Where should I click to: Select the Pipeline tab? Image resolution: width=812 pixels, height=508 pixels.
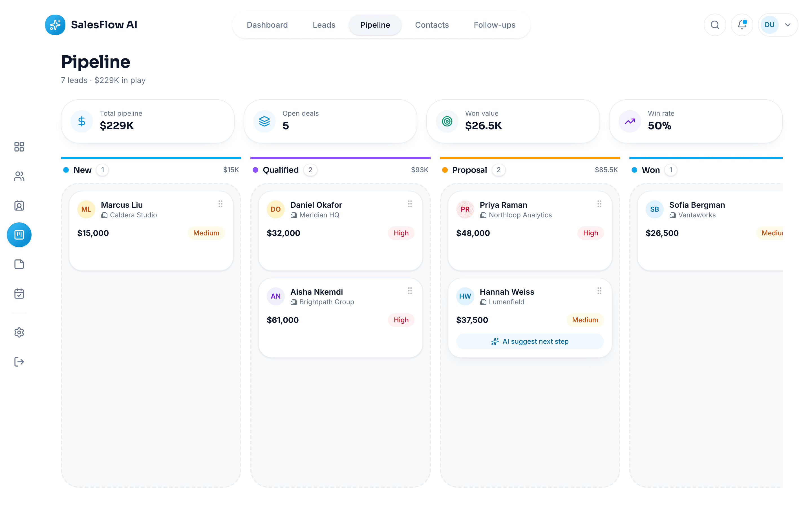375,25
